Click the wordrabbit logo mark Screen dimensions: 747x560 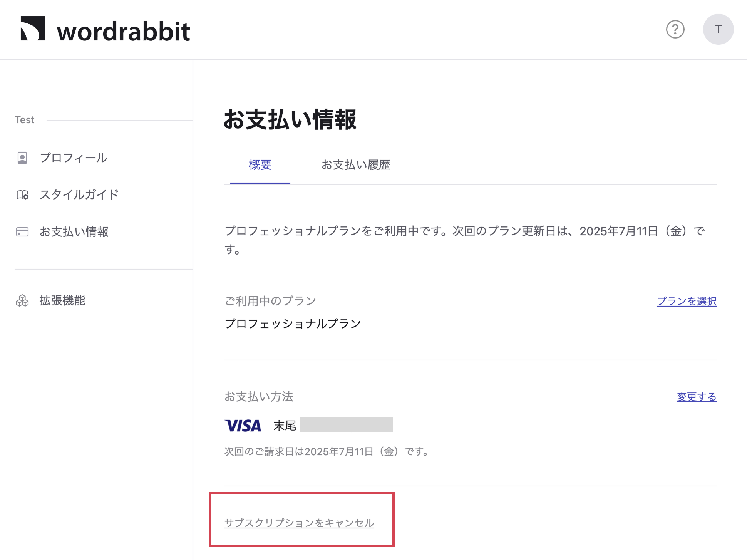click(33, 28)
